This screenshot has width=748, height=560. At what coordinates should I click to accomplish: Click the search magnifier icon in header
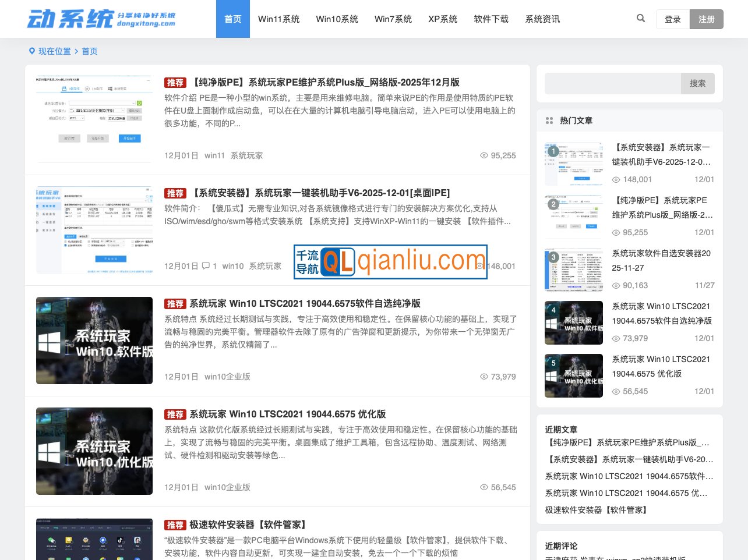point(641,19)
